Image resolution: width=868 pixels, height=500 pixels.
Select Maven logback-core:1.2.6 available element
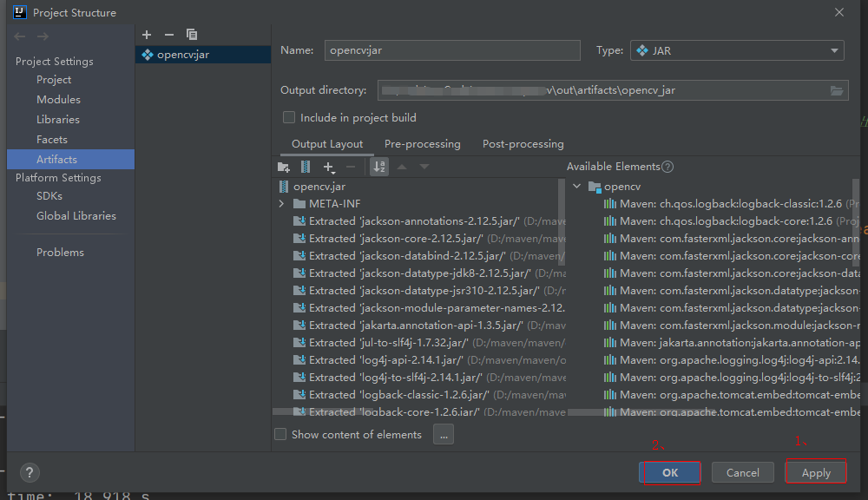[x=731, y=221]
